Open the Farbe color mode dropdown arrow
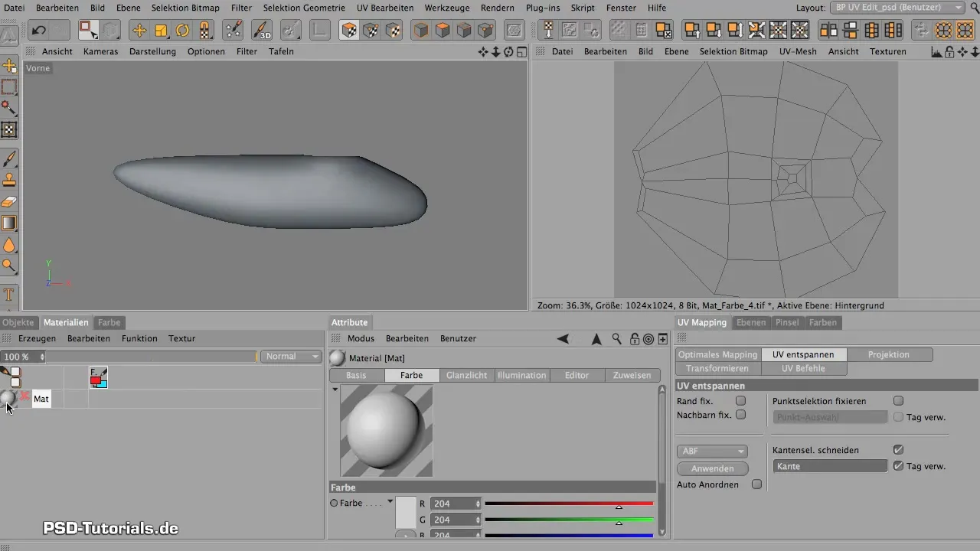The width and height of the screenshot is (980, 551). 390,502
